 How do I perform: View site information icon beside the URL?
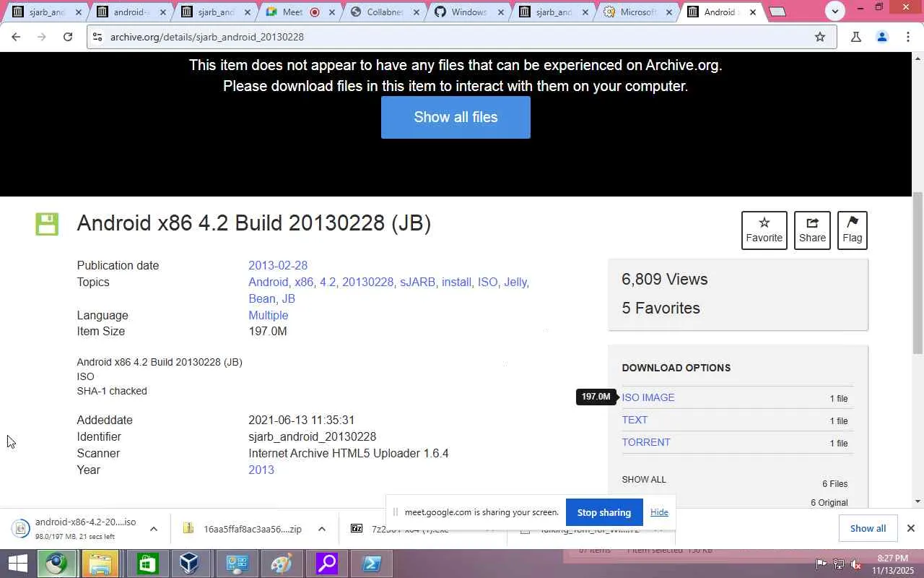click(97, 37)
